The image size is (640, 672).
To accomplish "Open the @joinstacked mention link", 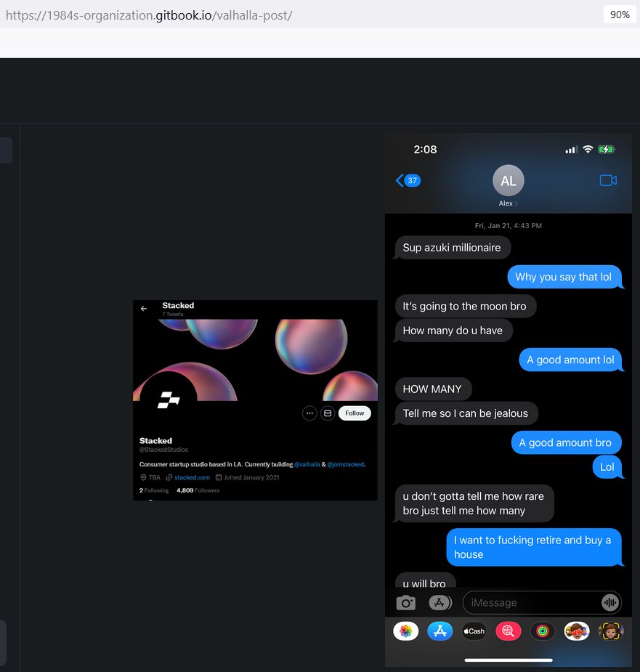I will click(x=346, y=464).
